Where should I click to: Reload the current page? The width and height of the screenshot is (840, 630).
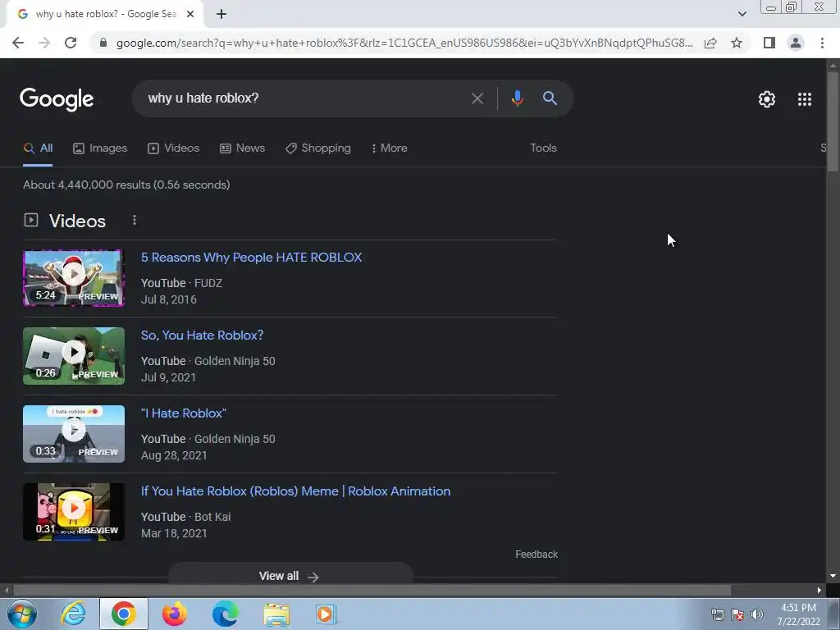(71, 43)
